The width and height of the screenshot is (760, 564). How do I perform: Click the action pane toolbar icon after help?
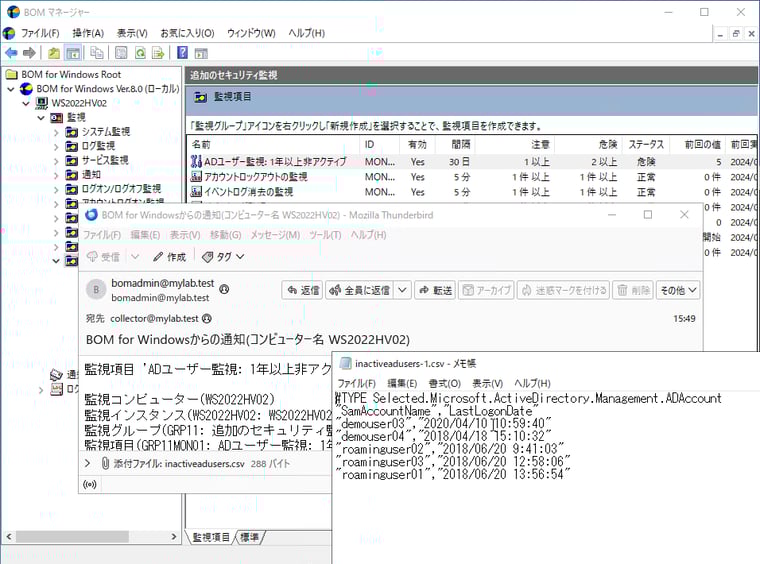point(201,53)
